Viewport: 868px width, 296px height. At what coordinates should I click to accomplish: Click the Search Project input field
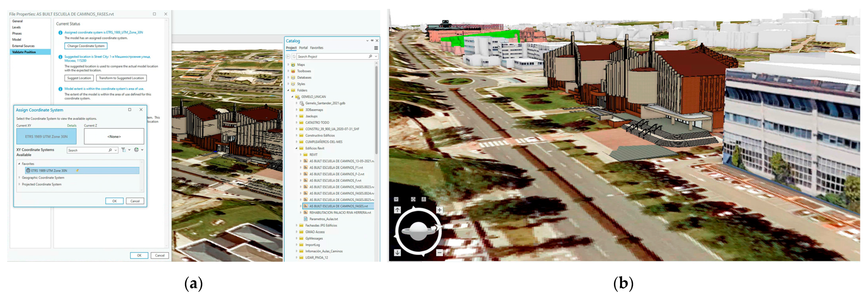point(332,56)
